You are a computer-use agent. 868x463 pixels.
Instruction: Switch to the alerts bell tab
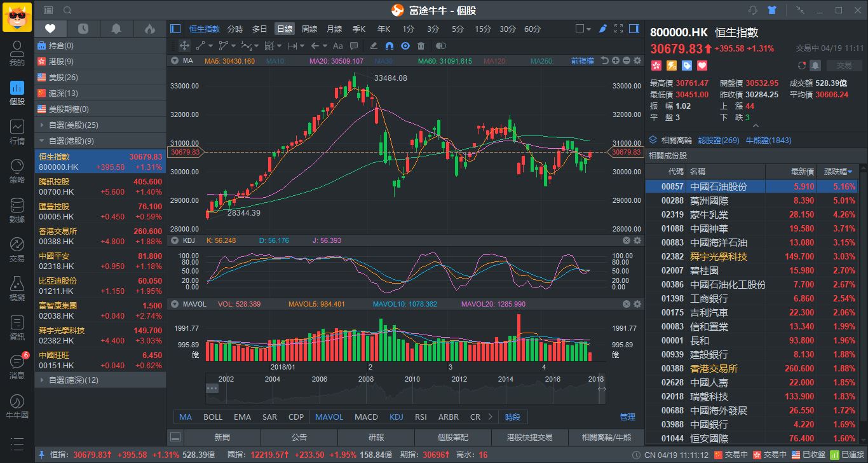pos(116,29)
